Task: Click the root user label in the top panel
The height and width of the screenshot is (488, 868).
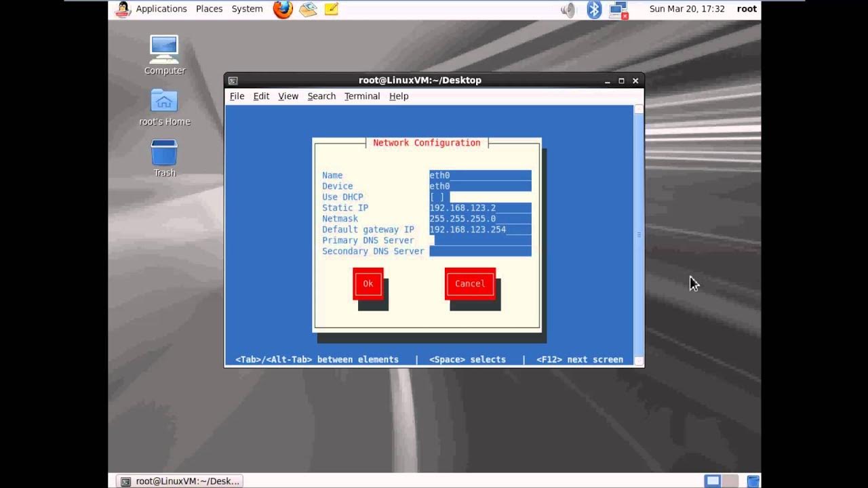Action: coord(747,9)
